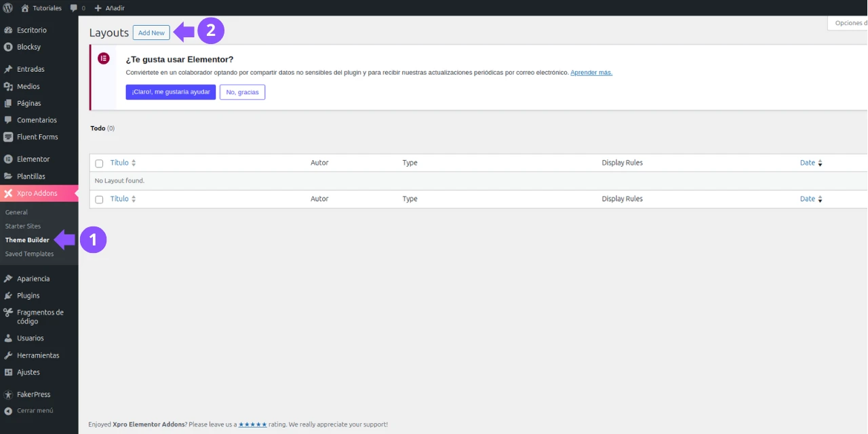This screenshot has height=434, width=868.
Task: Click the Tutoriales site name in admin bar
Action: (x=47, y=8)
